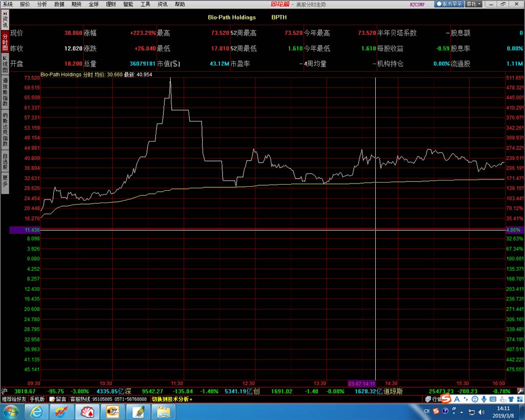This screenshot has width=525, height=420.
Task: Expand the 委托 dropdown in the title bar
Action: click(474, 4)
